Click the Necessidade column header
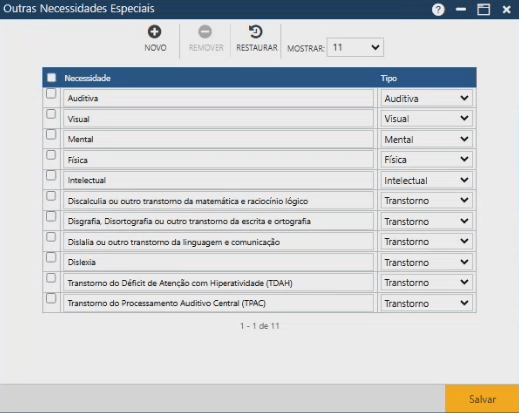Screen dimensions: 519x413 coord(87,78)
